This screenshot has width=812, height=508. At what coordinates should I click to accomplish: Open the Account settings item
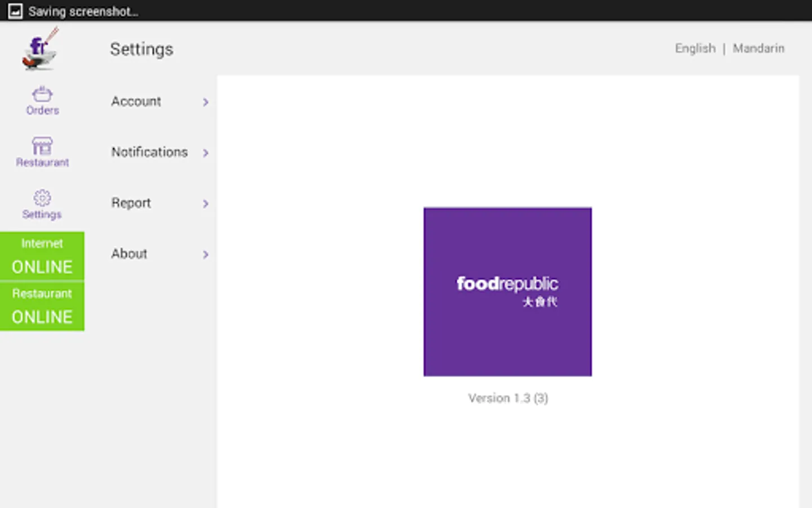click(x=160, y=102)
